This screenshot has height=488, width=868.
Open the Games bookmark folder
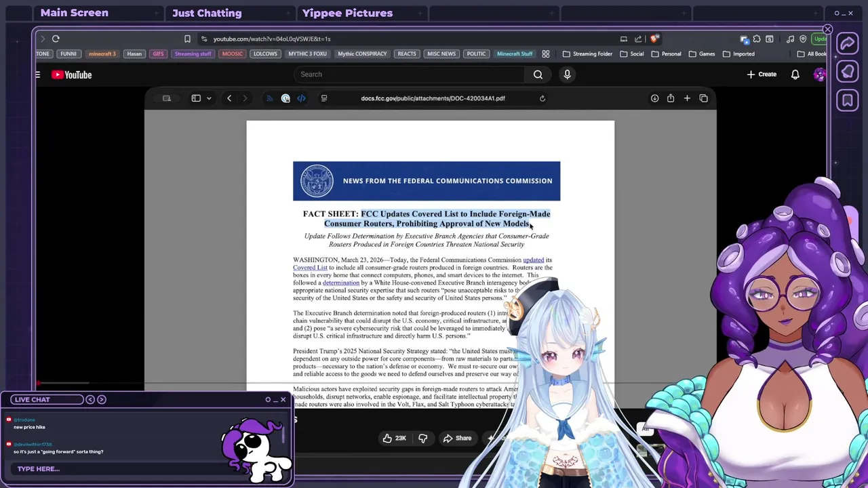701,54
